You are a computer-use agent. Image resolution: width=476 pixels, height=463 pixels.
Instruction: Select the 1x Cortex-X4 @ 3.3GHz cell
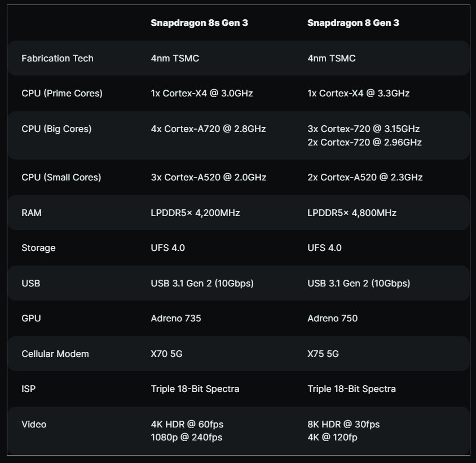pos(359,93)
